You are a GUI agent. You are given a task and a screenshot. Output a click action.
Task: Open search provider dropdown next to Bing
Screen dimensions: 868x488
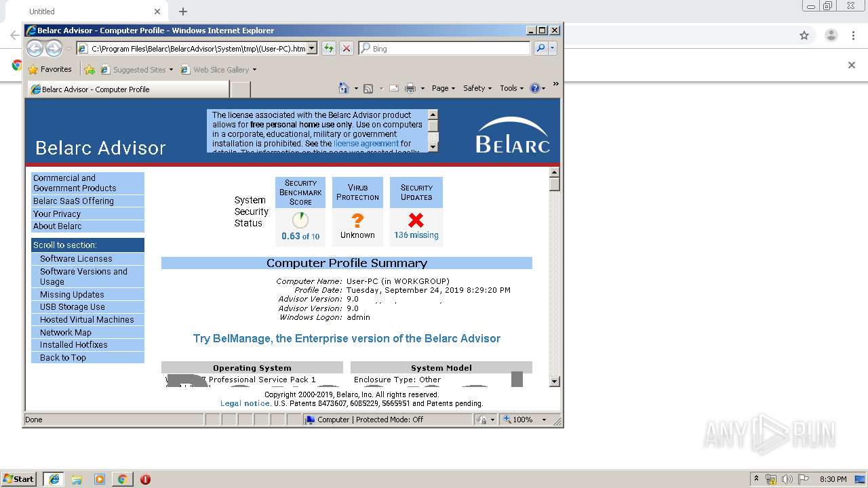tap(553, 48)
